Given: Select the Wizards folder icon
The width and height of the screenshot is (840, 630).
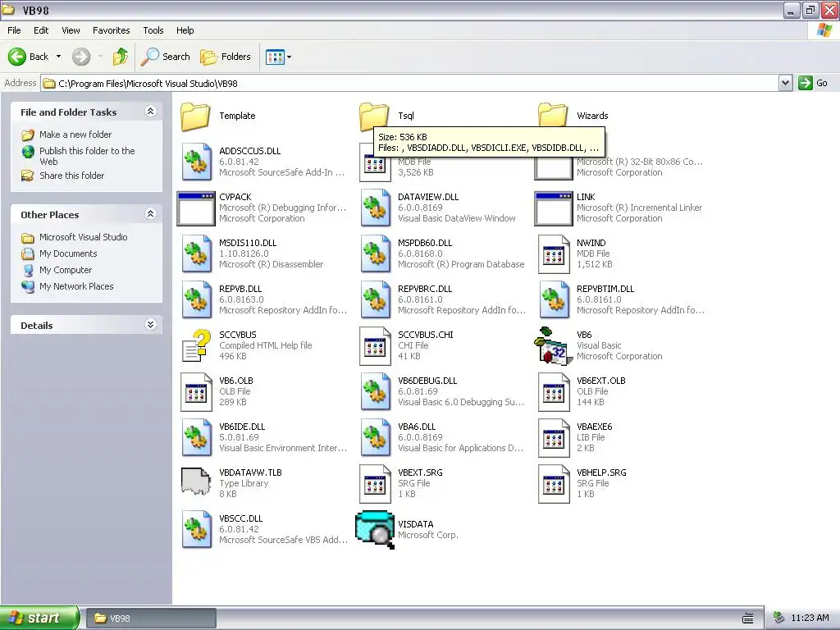Looking at the screenshot, I should pyautogui.click(x=552, y=115).
